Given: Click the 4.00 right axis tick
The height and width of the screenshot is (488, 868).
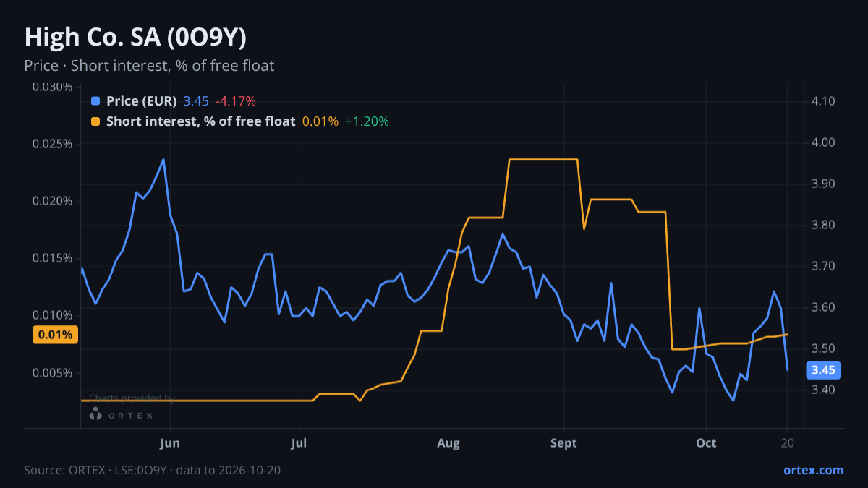Looking at the screenshot, I should click(x=823, y=142).
